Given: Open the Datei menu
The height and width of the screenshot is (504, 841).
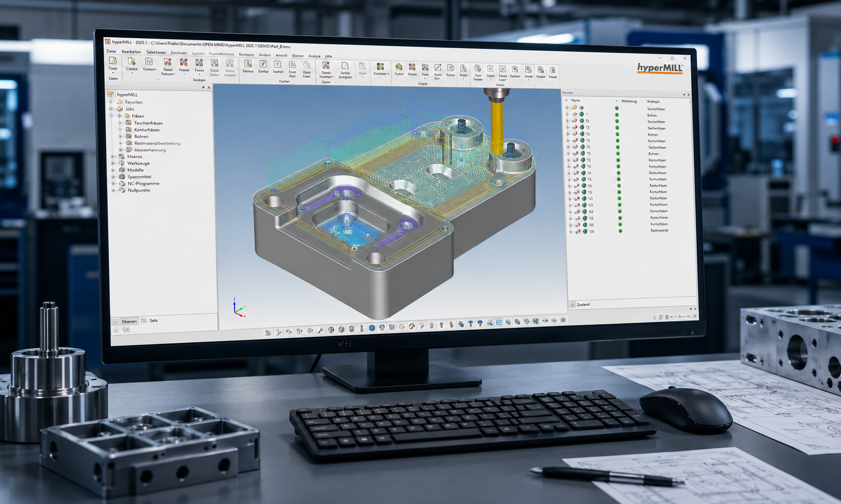Looking at the screenshot, I should click(111, 51).
